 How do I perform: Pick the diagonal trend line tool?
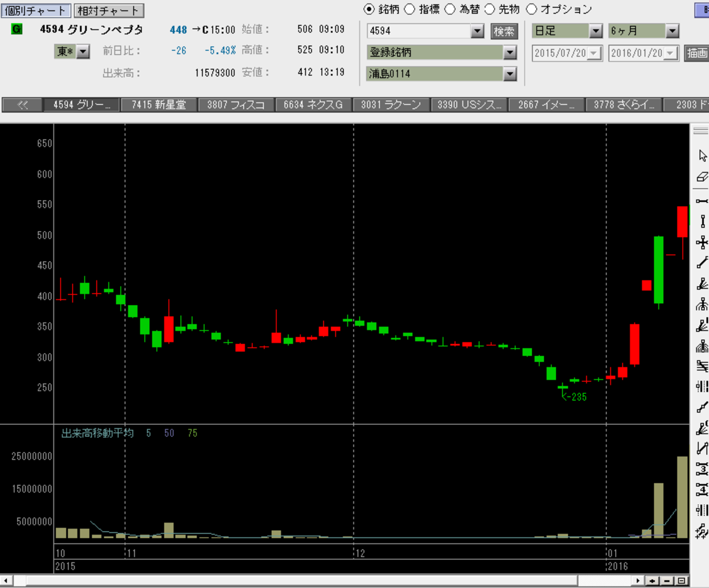[702, 263]
